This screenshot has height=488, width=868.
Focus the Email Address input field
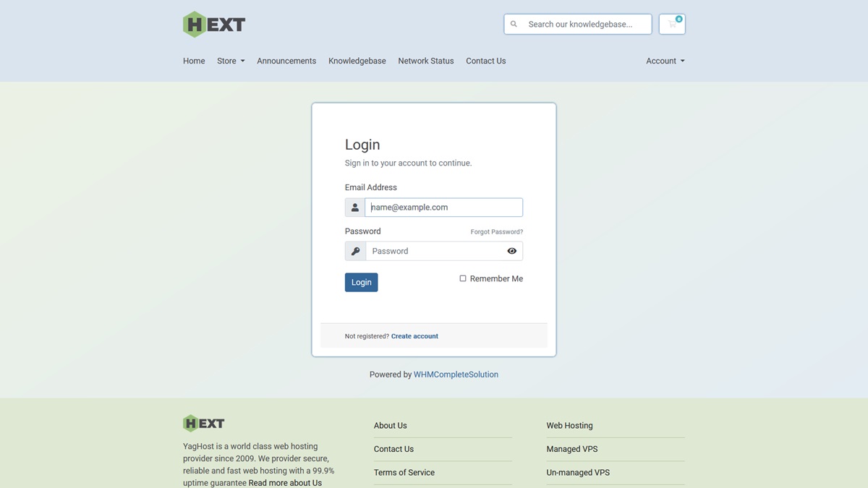pyautogui.click(x=443, y=207)
